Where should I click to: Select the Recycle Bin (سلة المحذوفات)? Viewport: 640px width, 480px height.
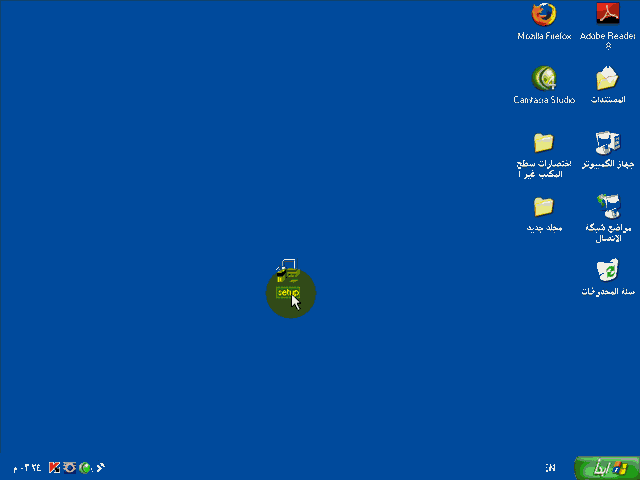click(608, 270)
